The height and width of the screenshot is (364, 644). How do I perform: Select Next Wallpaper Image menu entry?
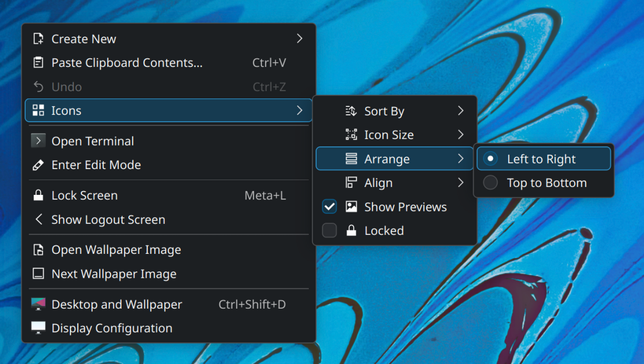(x=168, y=274)
